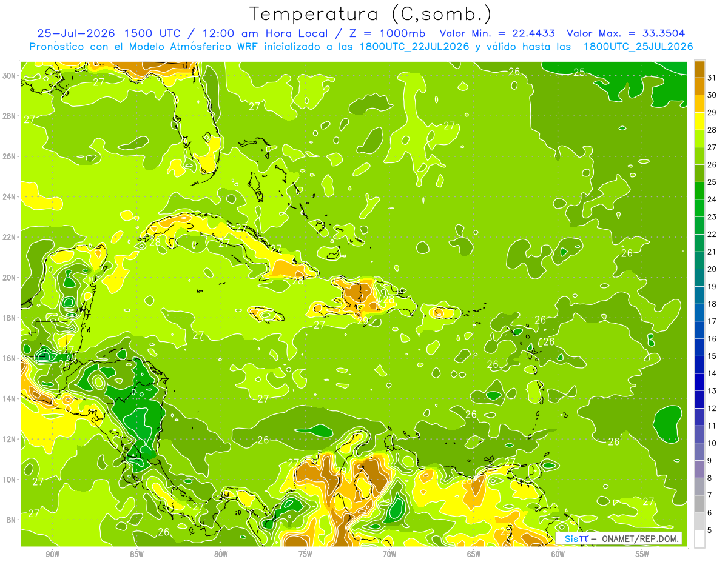Viewport: 728px width, 562px height.
Task: Click the '65W' longitude axis label
Action: (474, 554)
